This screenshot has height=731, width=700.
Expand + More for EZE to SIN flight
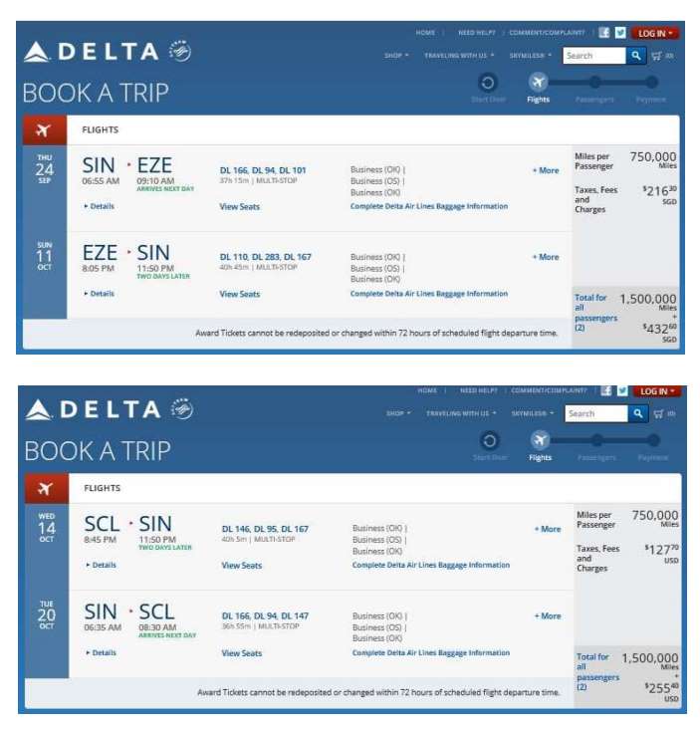[546, 257]
